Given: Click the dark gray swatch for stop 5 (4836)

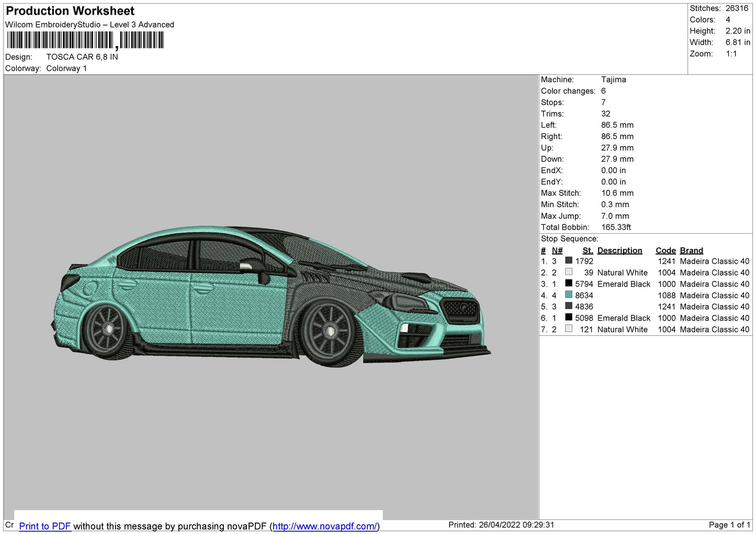Looking at the screenshot, I should pos(569,306).
